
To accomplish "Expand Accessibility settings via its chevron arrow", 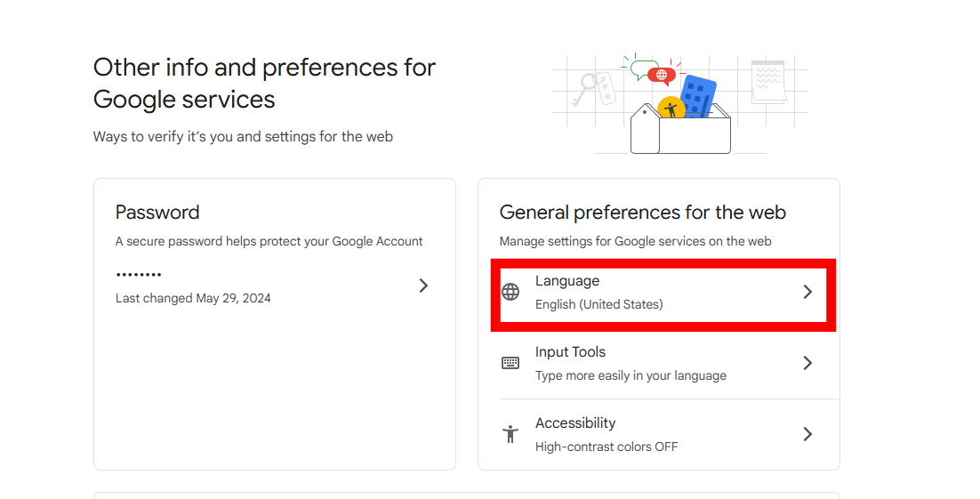I will (807, 434).
